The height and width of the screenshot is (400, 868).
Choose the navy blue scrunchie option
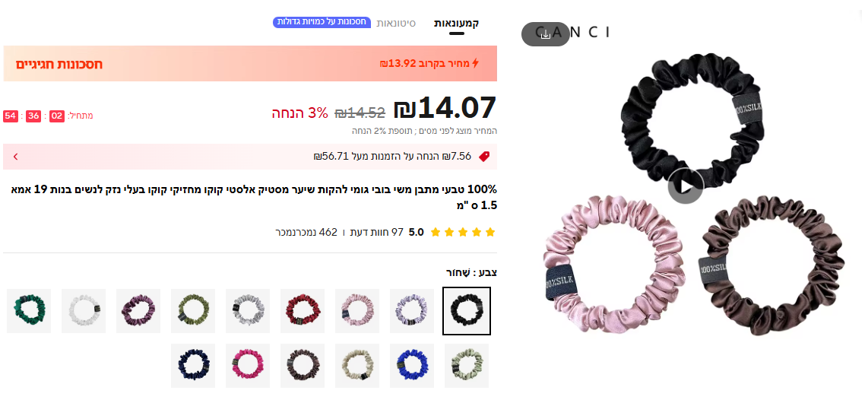pyautogui.click(x=192, y=366)
